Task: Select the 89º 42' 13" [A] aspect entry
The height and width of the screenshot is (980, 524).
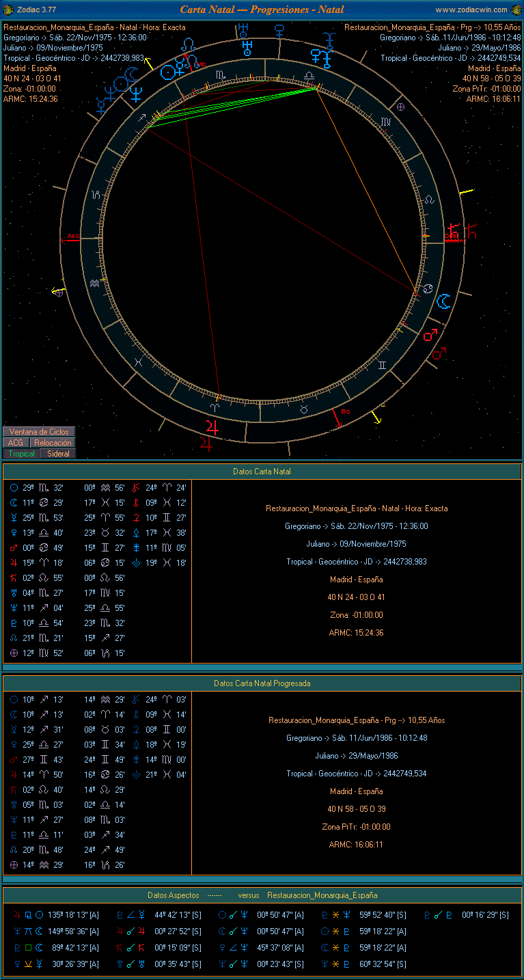Action: pos(55,948)
